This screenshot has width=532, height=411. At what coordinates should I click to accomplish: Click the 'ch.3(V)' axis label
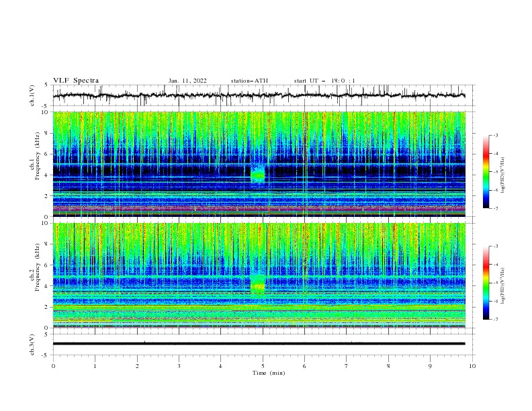pos(32,345)
